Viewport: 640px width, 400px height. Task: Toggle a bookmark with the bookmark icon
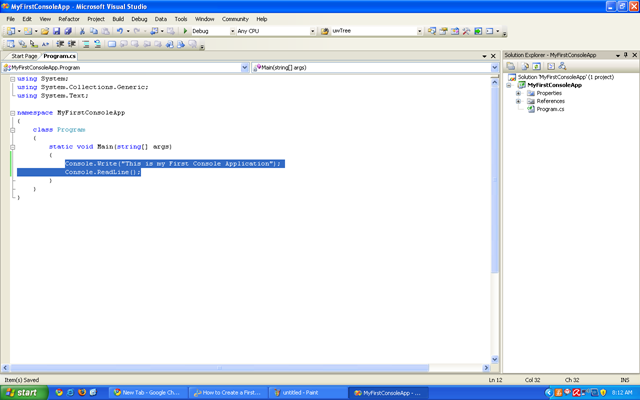[112, 44]
